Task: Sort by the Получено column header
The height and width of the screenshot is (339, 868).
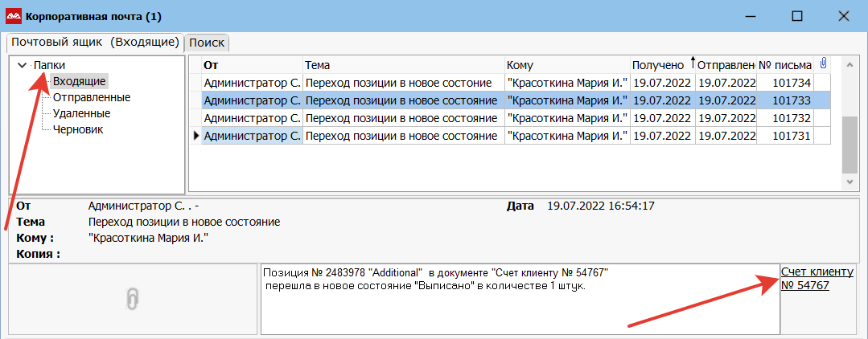Action: point(663,65)
